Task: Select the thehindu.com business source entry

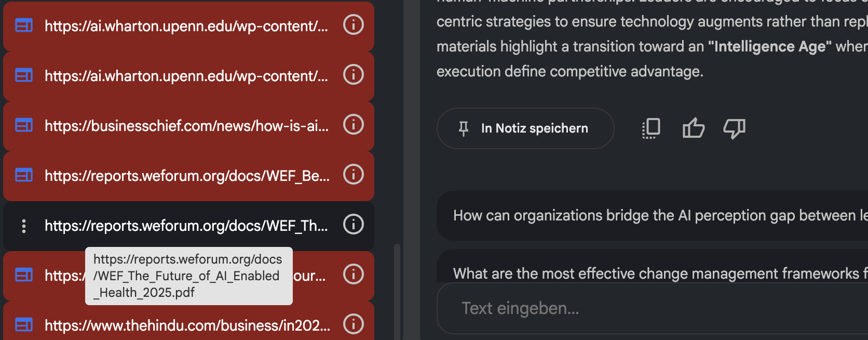Action: [187, 325]
